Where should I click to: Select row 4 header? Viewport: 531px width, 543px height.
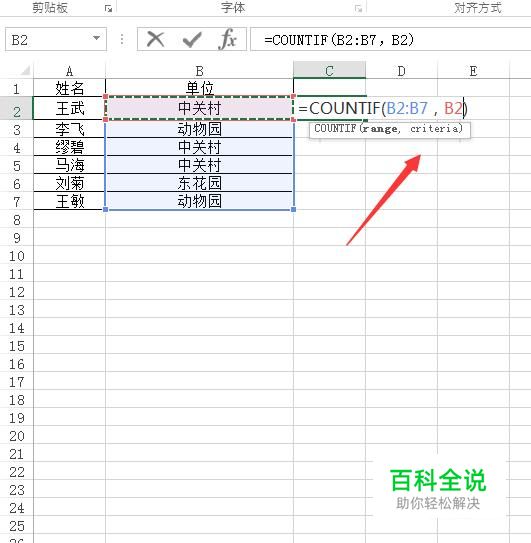coord(17,148)
